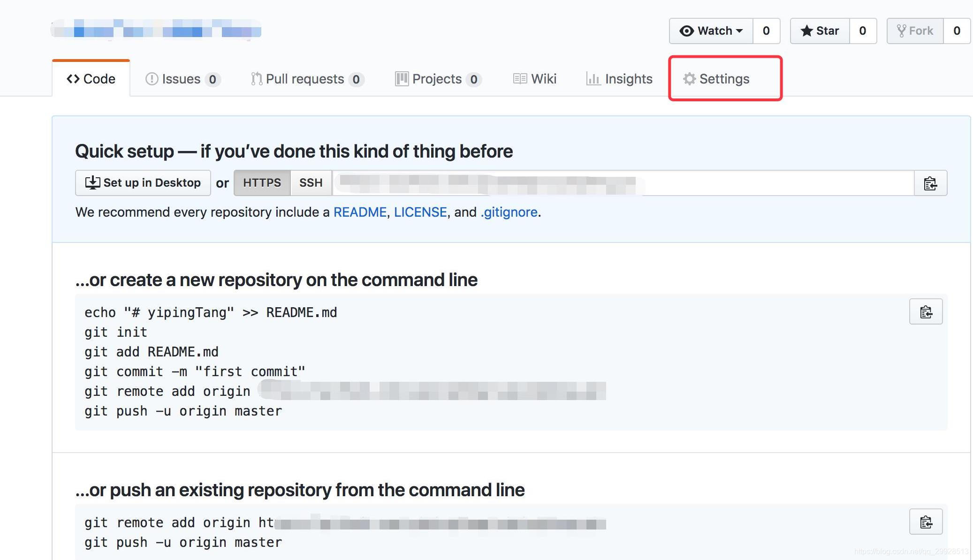This screenshot has width=973, height=560.
Task: Click the desktop download icon in setup button
Action: (92, 182)
